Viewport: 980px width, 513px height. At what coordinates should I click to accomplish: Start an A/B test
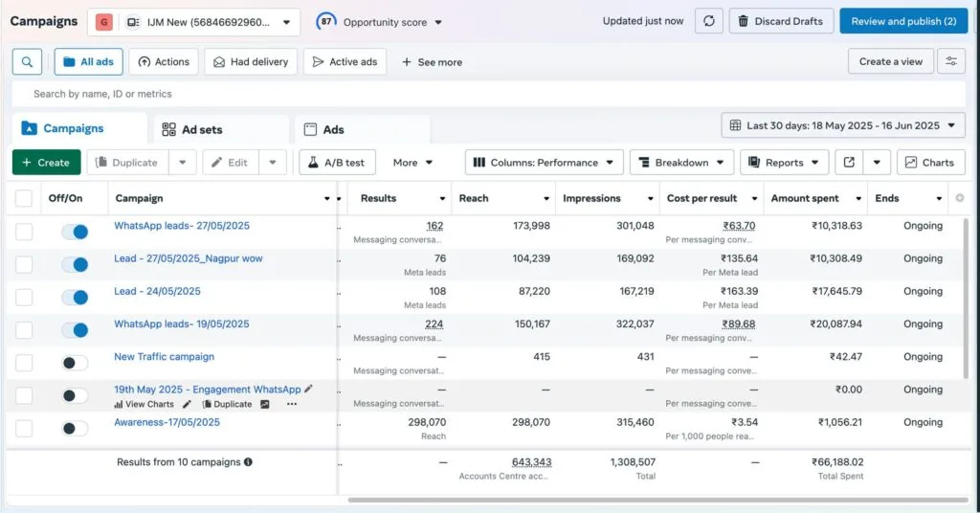point(338,163)
